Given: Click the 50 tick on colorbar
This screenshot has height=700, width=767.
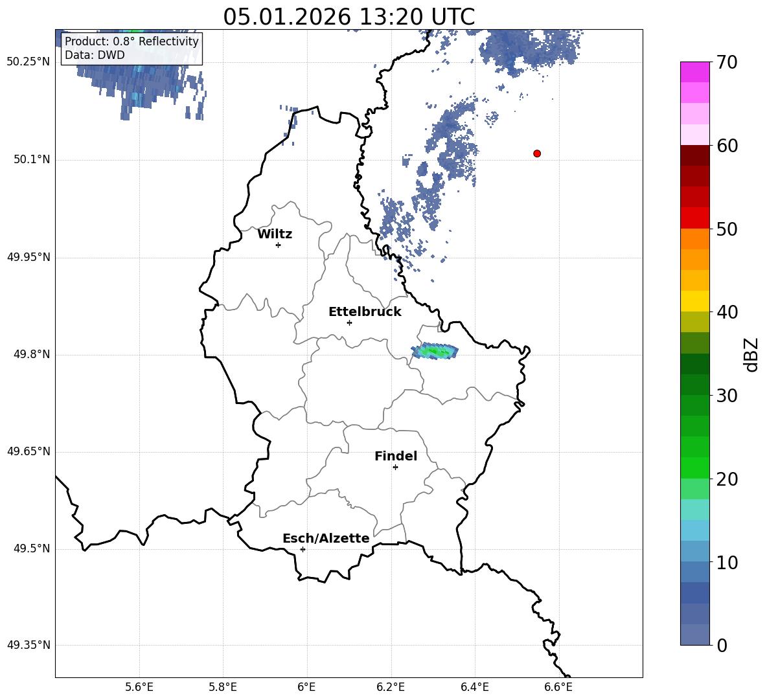Looking at the screenshot, I should pyautogui.click(x=727, y=229).
